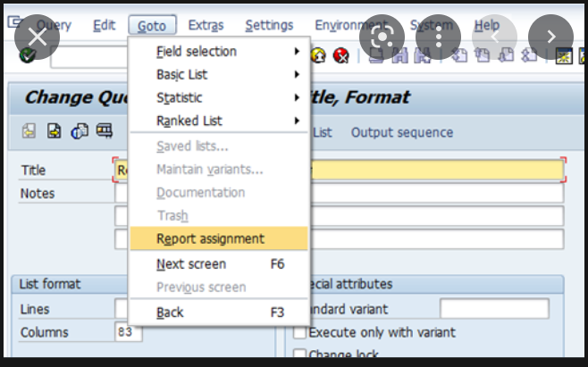This screenshot has width=588, height=367.
Task: Click the Output sequence button
Action: click(402, 132)
